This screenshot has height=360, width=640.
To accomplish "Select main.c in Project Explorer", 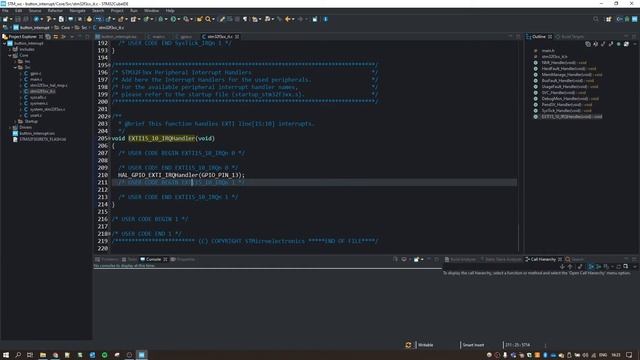I will tap(36, 79).
